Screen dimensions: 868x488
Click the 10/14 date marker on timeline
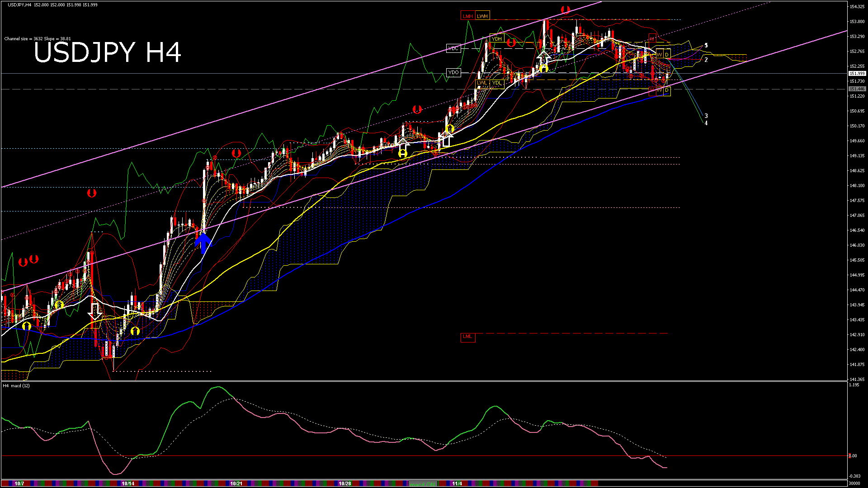point(128,483)
